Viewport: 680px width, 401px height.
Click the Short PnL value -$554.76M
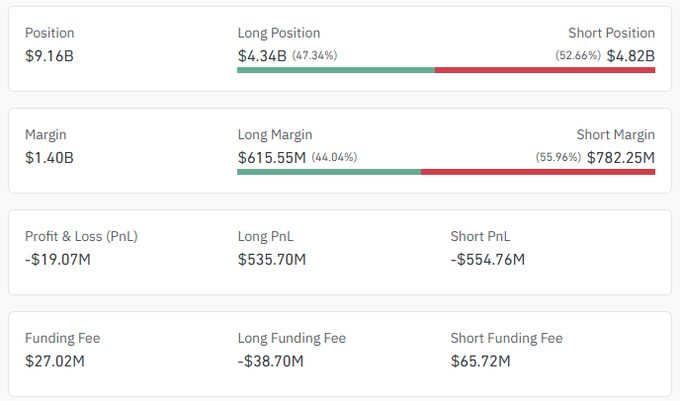click(487, 260)
